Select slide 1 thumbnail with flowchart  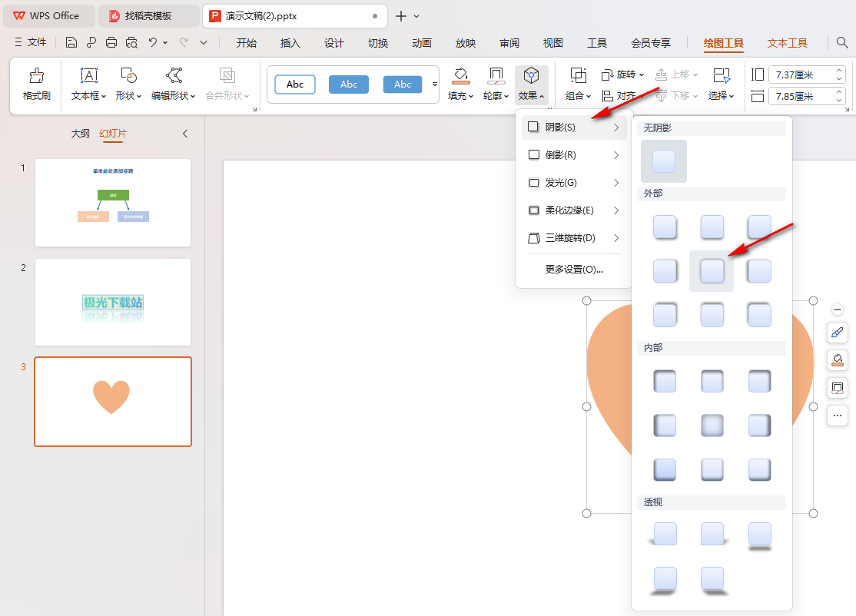click(x=113, y=203)
